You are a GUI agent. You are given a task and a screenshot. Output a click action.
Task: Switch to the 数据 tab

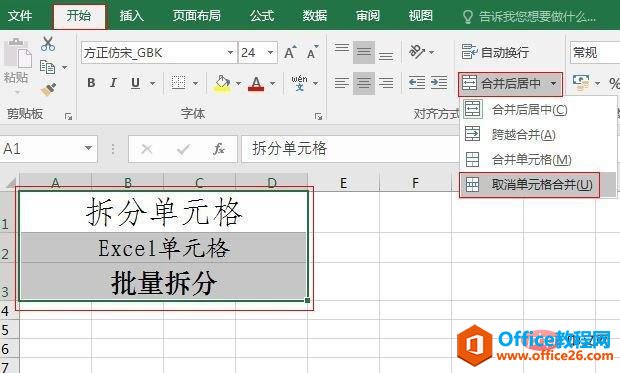pos(315,16)
